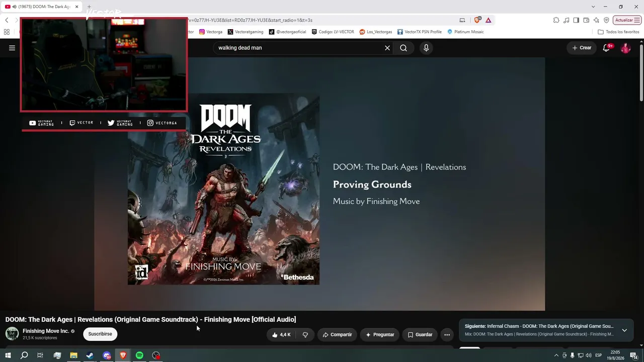Open File Explorer from the taskbar
This screenshot has height=362, width=644.
[73, 355]
